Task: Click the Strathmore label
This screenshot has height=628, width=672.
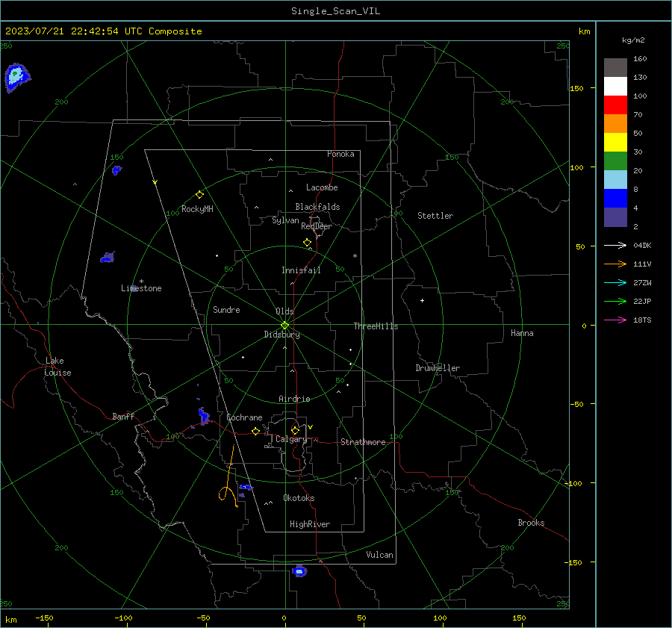Action: [x=363, y=442]
